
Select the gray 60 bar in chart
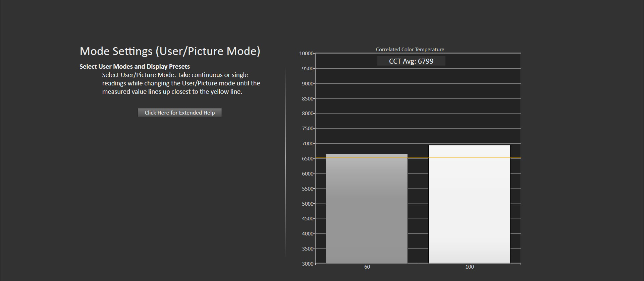click(x=367, y=209)
